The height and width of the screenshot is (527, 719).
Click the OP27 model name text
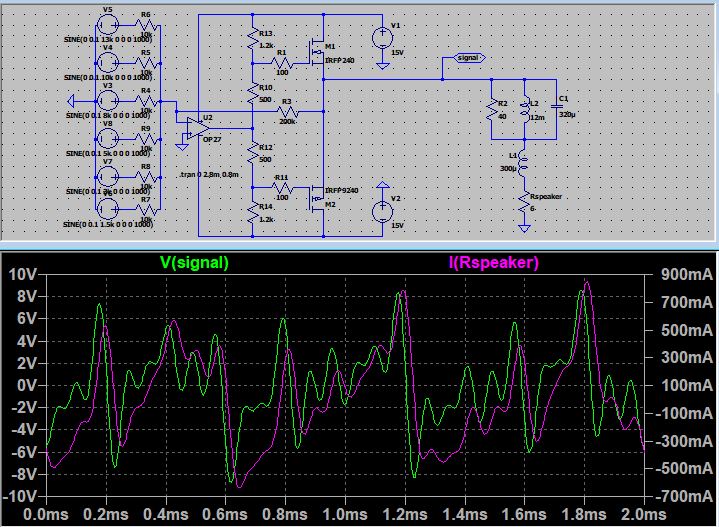[212, 139]
